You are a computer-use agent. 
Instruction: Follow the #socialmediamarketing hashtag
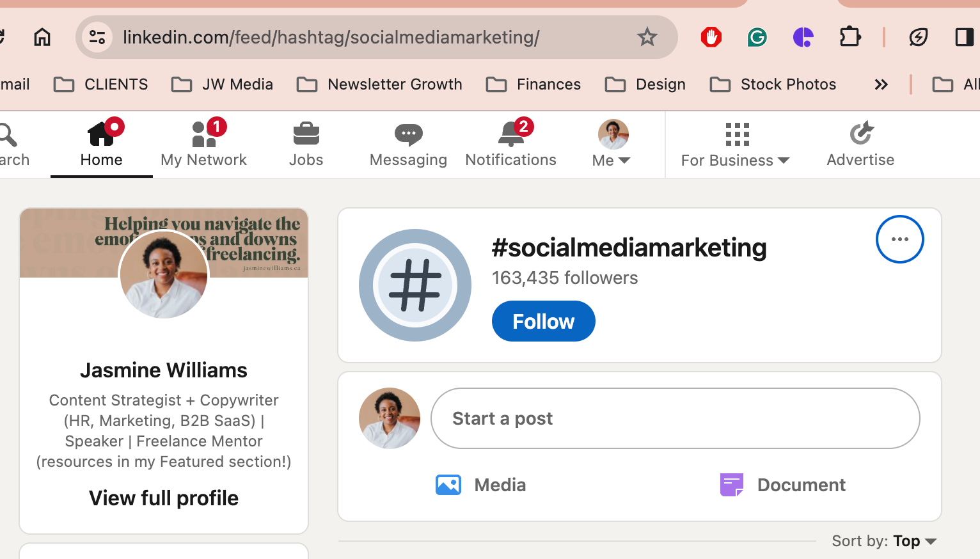(x=544, y=321)
